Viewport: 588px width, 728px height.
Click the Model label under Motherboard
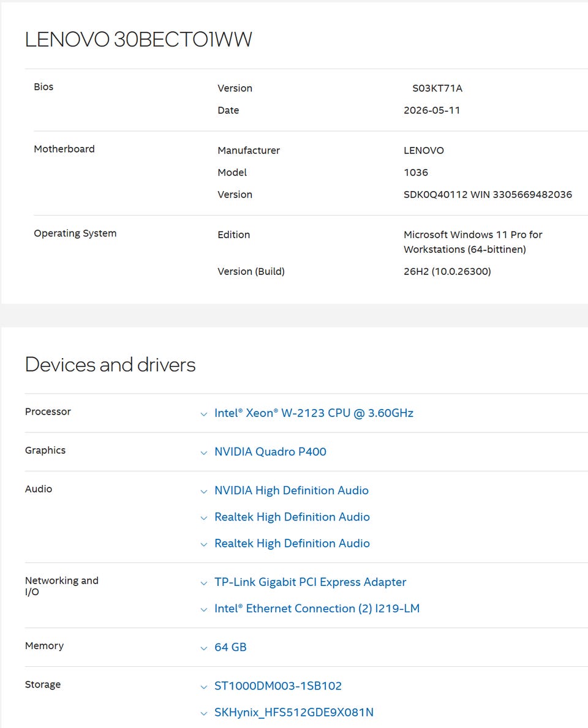[232, 172]
